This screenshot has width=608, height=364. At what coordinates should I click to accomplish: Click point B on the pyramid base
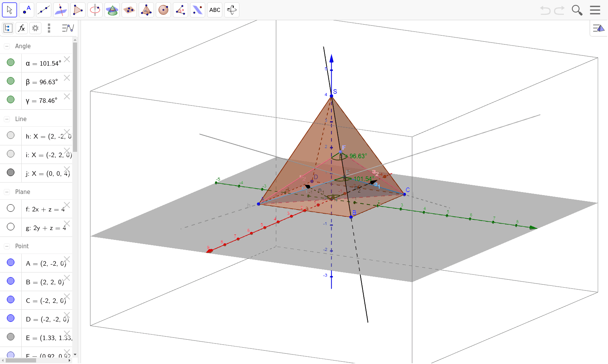(351, 217)
